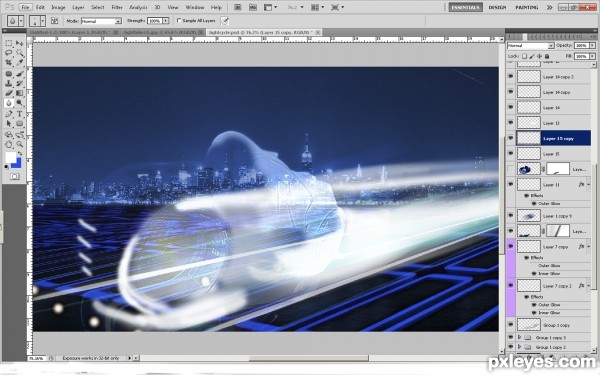Open the foreground color picker
Image resolution: width=600 pixels, height=375 pixels.
10,157
